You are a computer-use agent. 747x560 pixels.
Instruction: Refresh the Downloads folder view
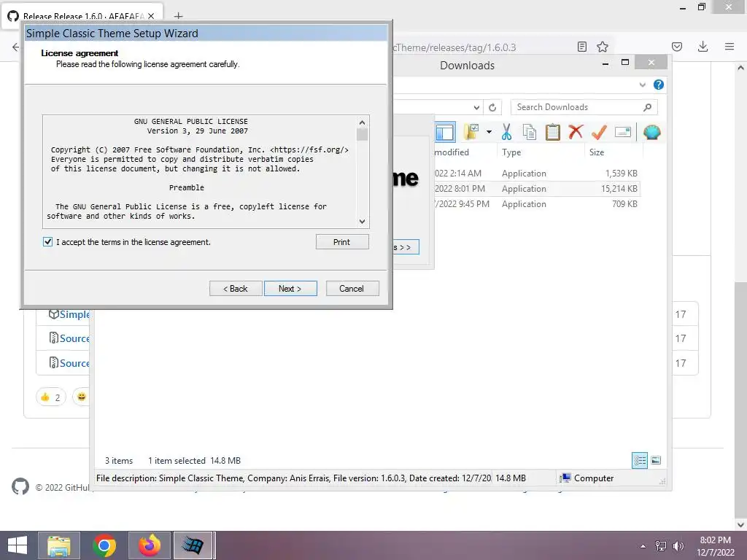point(492,107)
